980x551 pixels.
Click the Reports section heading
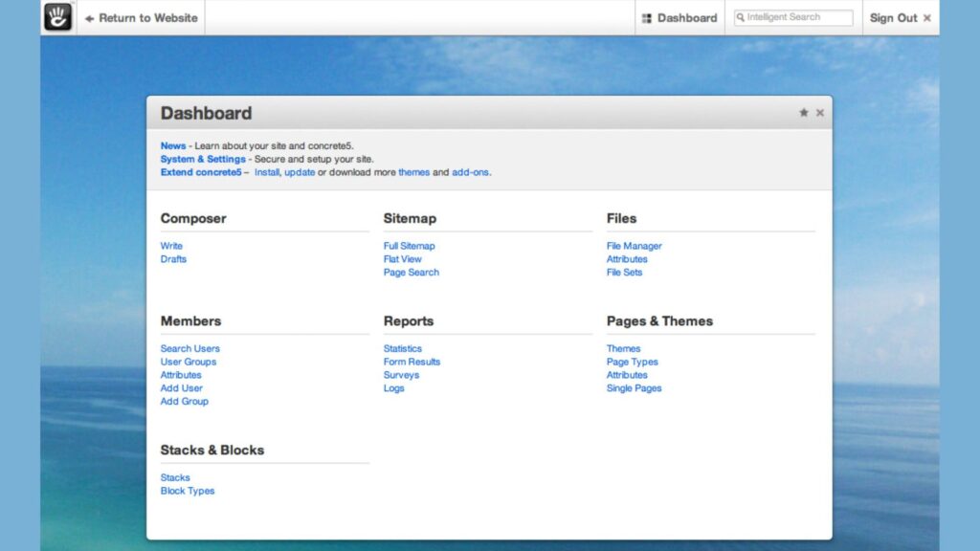tap(409, 320)
